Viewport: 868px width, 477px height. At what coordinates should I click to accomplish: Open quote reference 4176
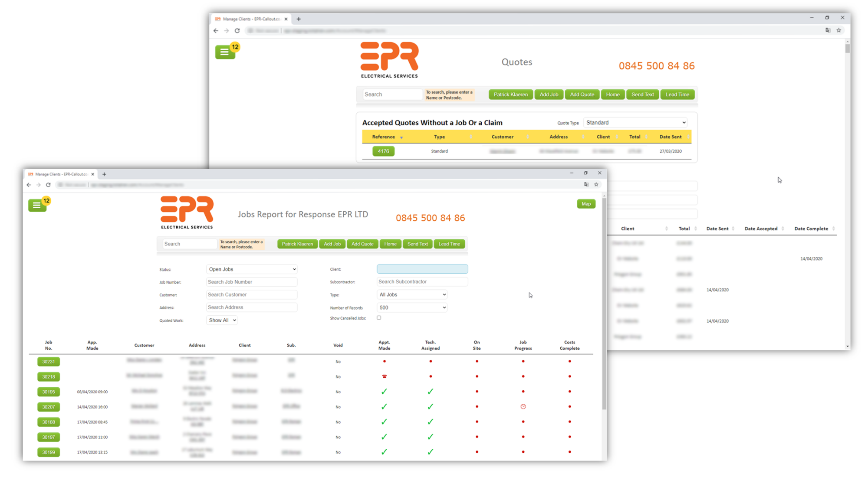pos(383,151)
